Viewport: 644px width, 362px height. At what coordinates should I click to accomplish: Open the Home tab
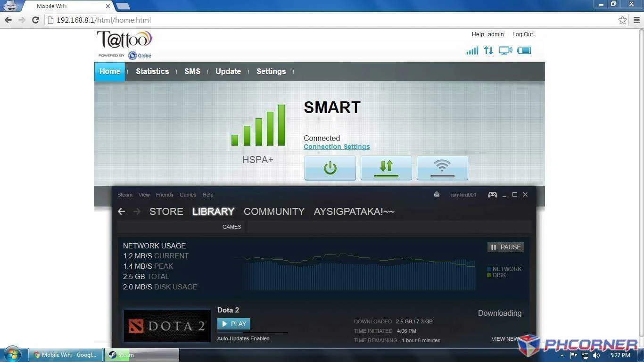(110, 72)
